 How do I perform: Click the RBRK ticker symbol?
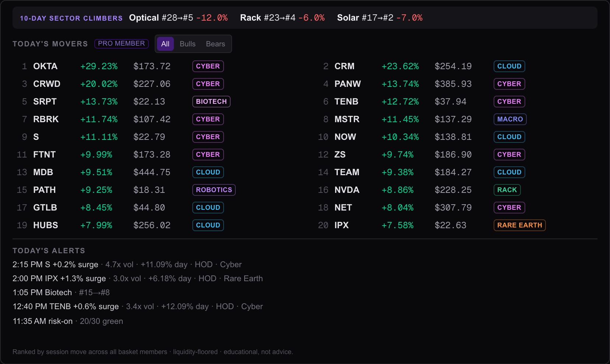tap(46, 119)
